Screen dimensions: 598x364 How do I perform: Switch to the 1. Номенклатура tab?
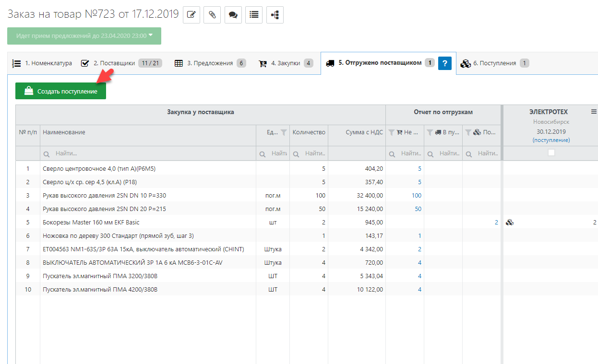pyautogui.click(x=42, y=63)
